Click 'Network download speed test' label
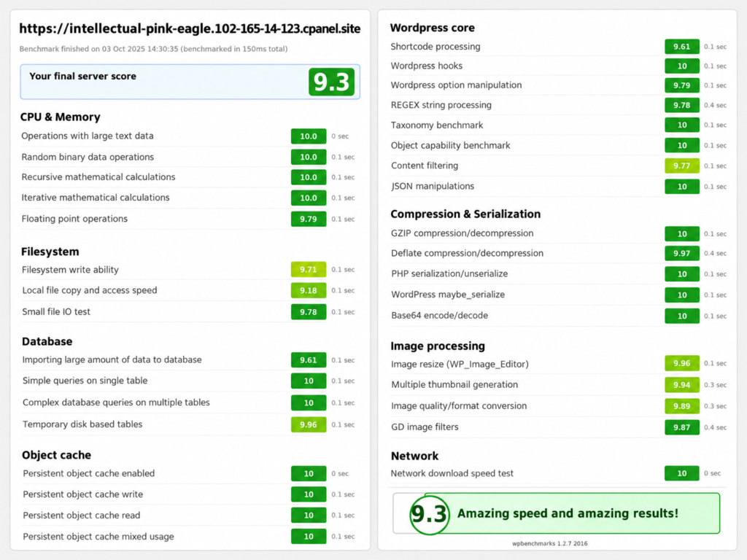747x560 pixels. [x=452, y=473]
